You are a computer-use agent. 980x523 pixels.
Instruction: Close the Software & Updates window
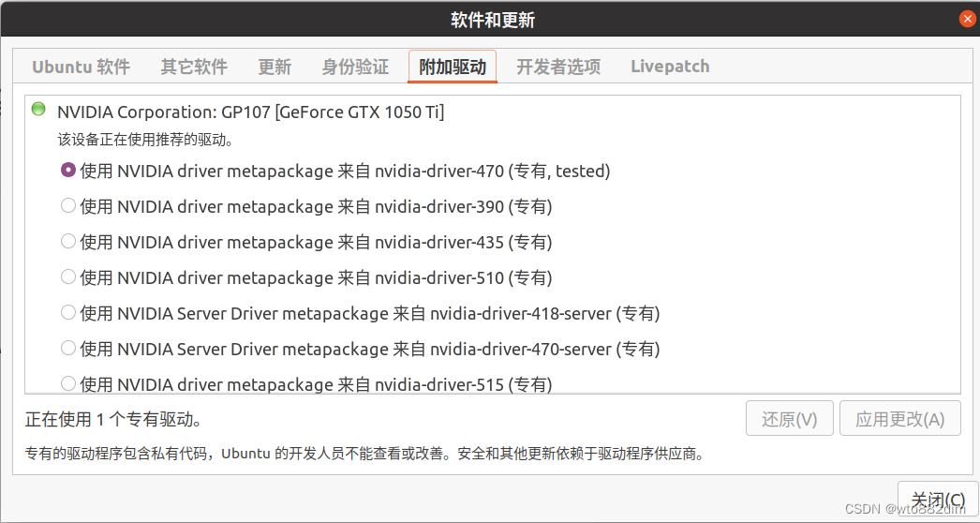[967, 19]
